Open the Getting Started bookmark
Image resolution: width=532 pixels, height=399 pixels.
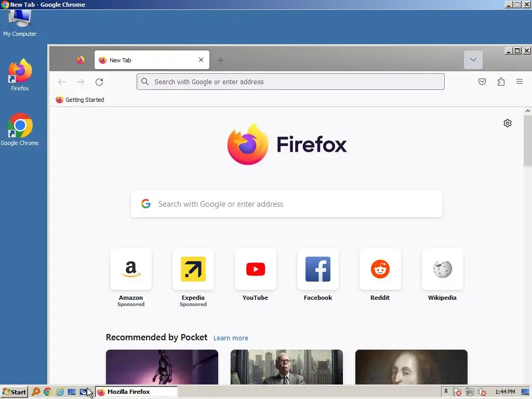(x=80, y=100)
